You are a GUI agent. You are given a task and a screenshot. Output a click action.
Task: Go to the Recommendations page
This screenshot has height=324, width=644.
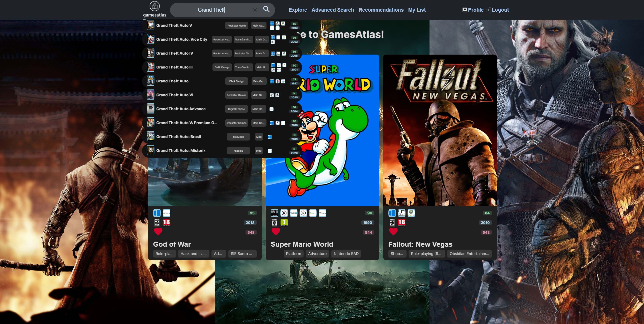(381, 10)
